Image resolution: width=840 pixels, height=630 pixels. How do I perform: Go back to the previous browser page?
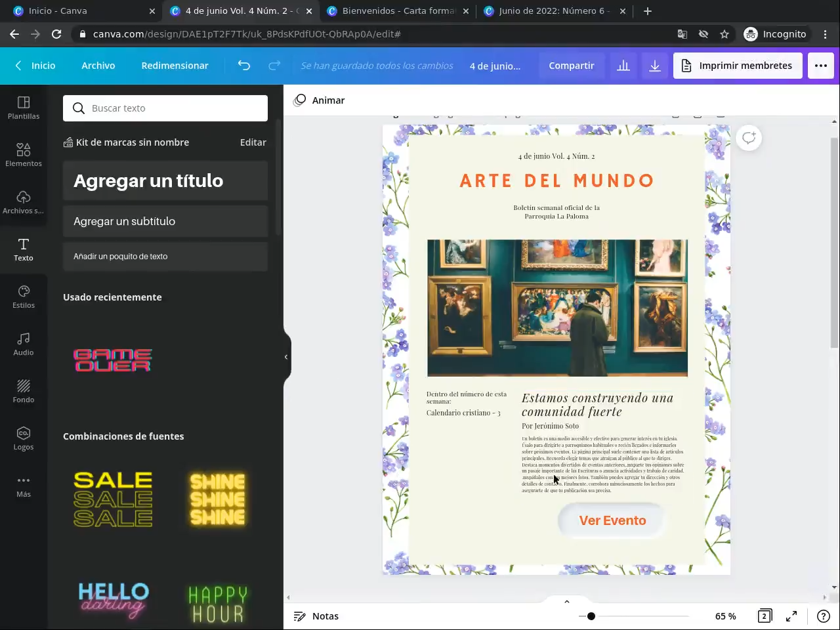[14, 34]
